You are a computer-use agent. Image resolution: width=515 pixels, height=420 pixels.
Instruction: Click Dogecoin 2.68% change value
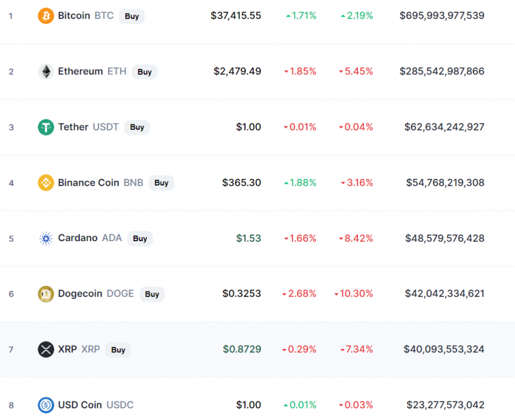299,293
